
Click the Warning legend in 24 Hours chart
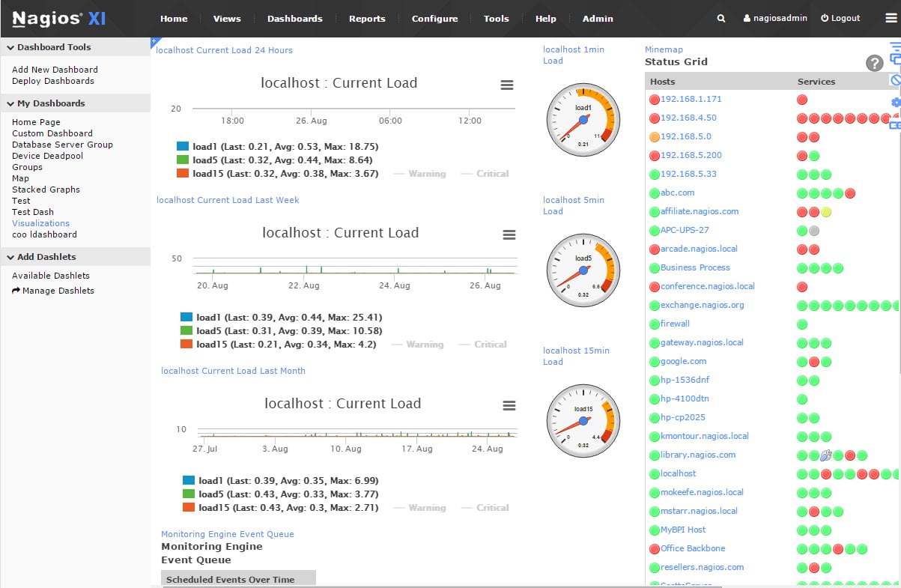419,174
